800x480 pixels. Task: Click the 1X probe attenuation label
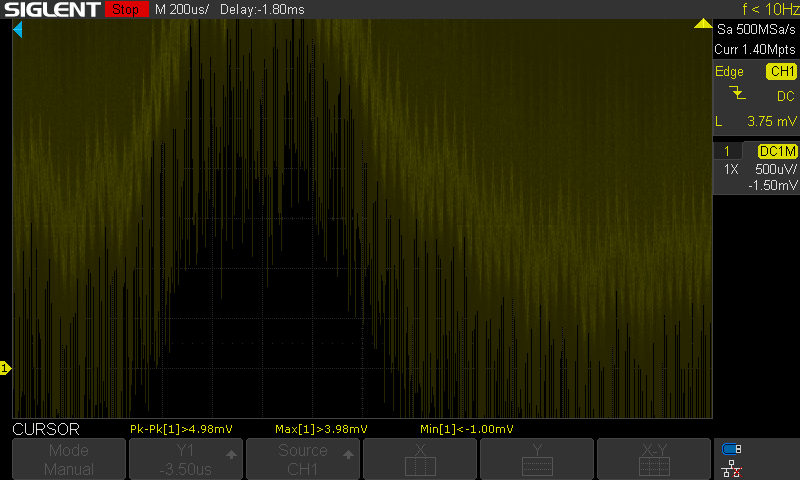731,169
